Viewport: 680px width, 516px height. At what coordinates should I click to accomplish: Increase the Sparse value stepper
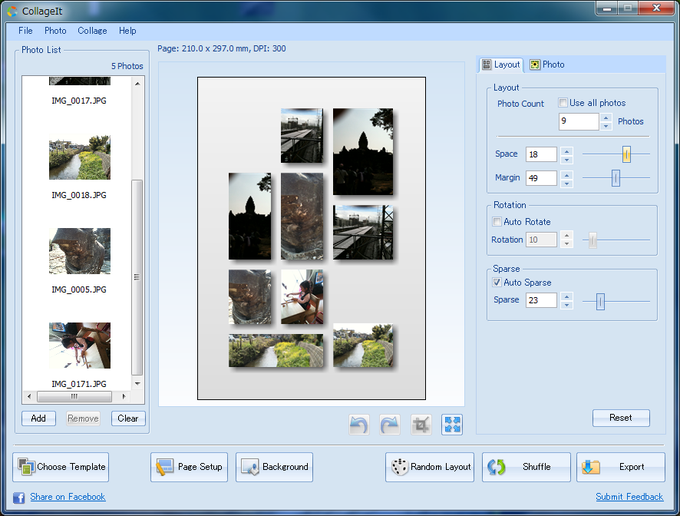click(566, 296)
